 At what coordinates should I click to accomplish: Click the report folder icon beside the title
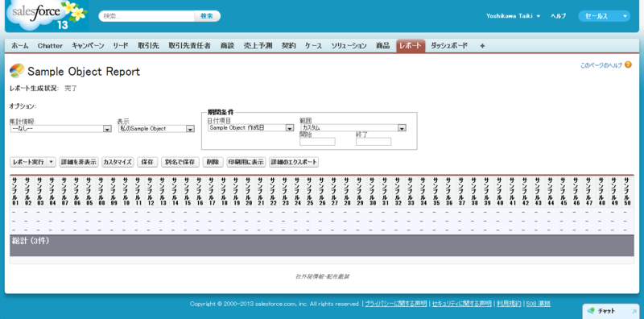(x=17, y=71)
